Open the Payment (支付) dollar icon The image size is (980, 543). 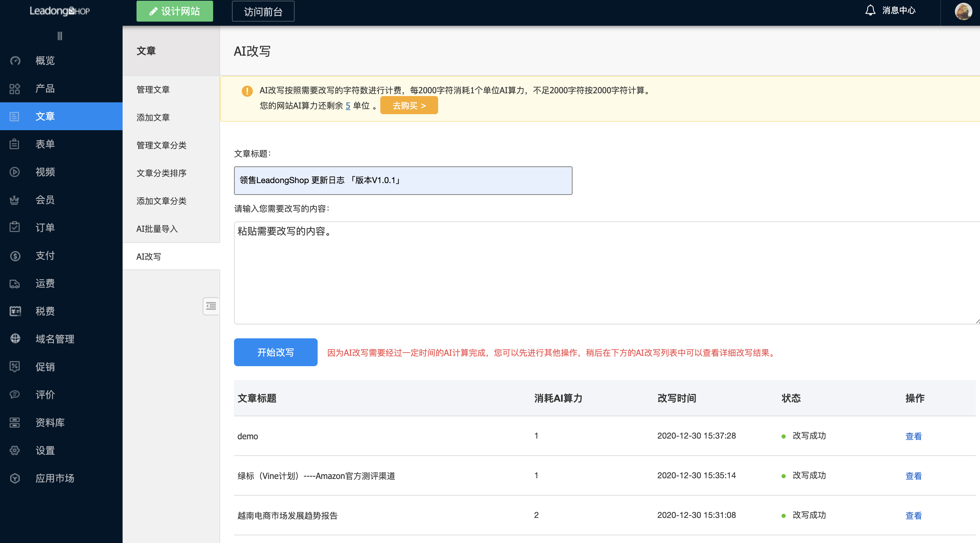tap(15, 256)
